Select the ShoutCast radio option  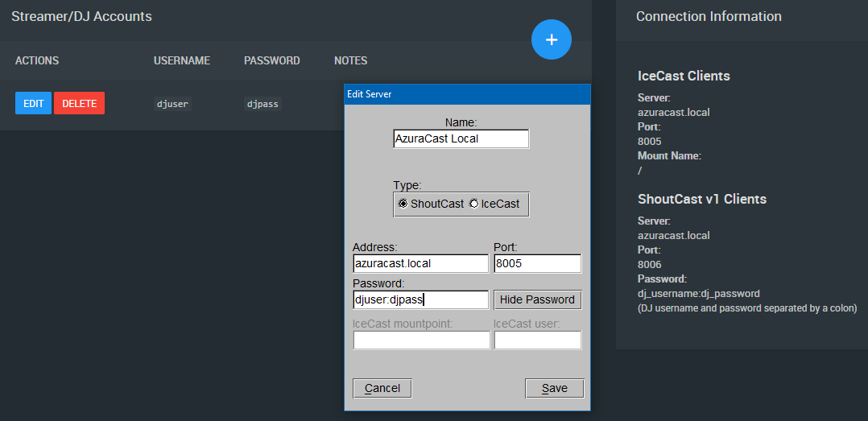coord(432,204)
